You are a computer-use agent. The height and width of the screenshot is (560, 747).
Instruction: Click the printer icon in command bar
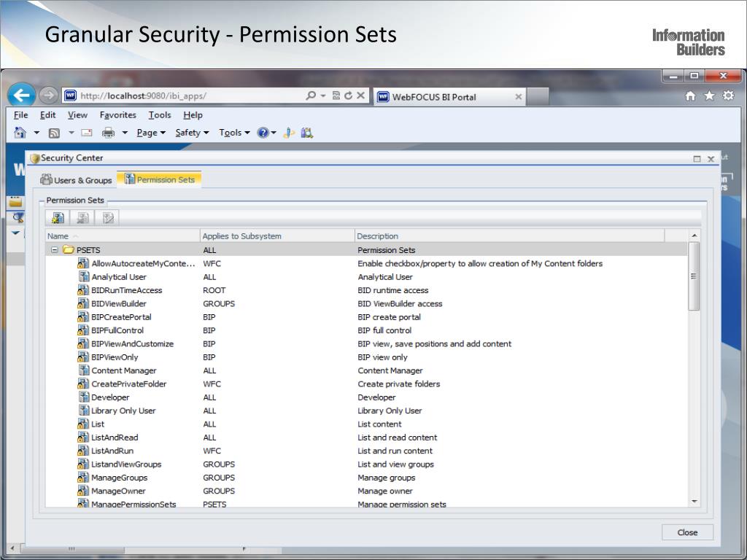pyautogui.click(x=109, y=133)
